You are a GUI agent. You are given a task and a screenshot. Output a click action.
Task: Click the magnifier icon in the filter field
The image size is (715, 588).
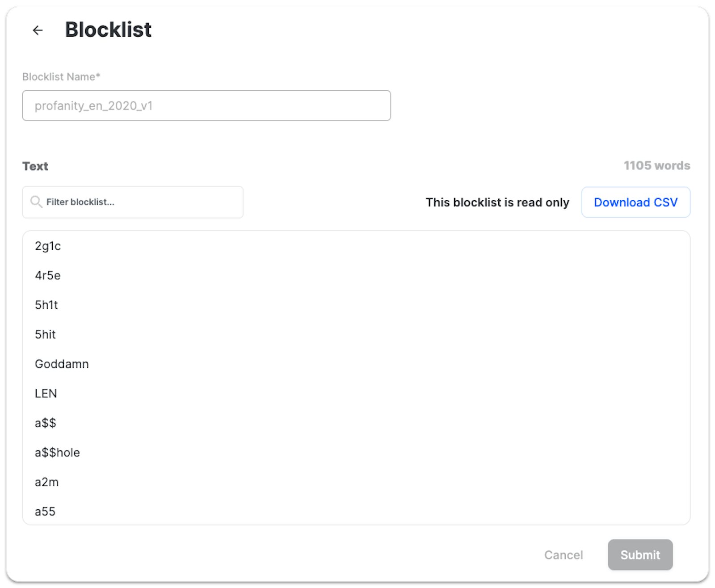35,202
